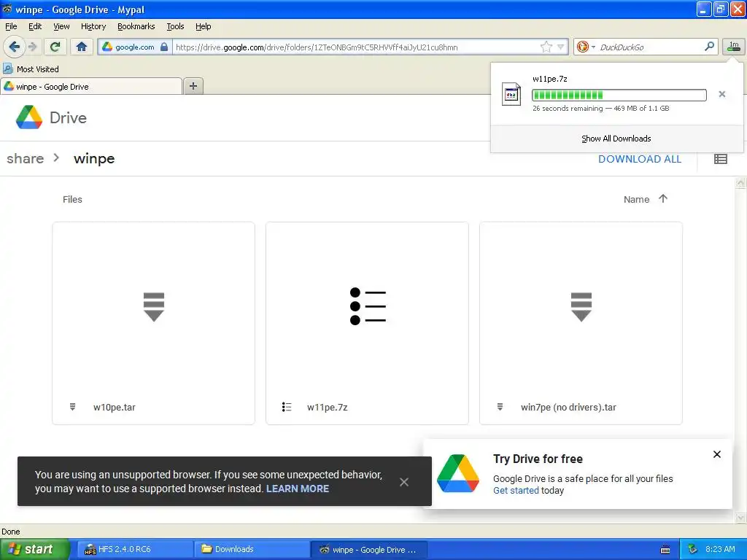Select the win7pe (no drivers).tar file name
The image size is (747, 560).
click(568, 407)
